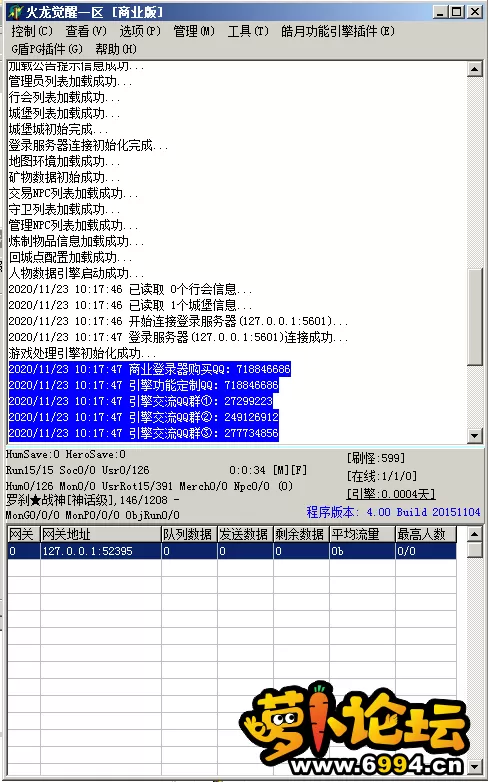This screenshot has height=782, width=488.
Task: Open the 帮助(H) menu
Action: pos(116,49)
